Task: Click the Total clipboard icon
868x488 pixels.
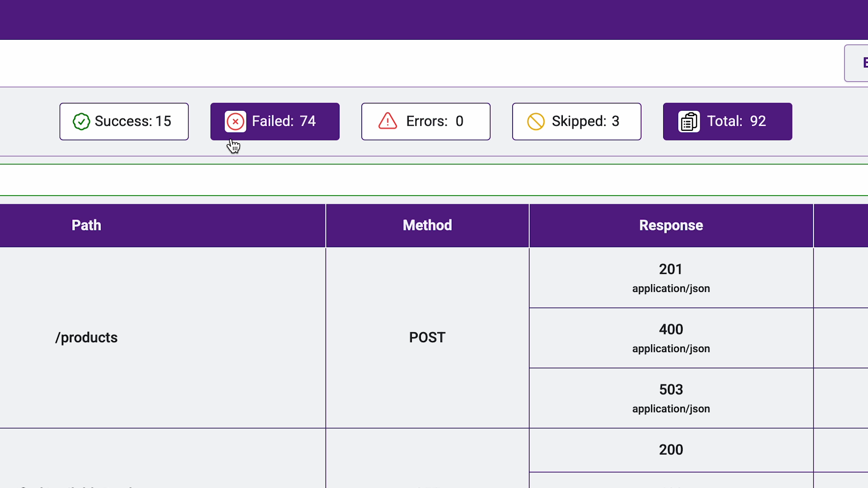Action: click(x=689, y=122)
